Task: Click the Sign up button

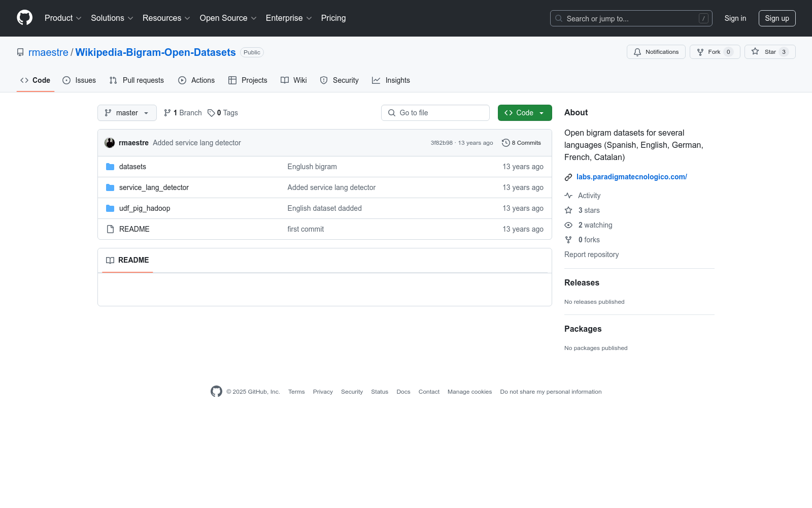Action: (x=777, y=18)
